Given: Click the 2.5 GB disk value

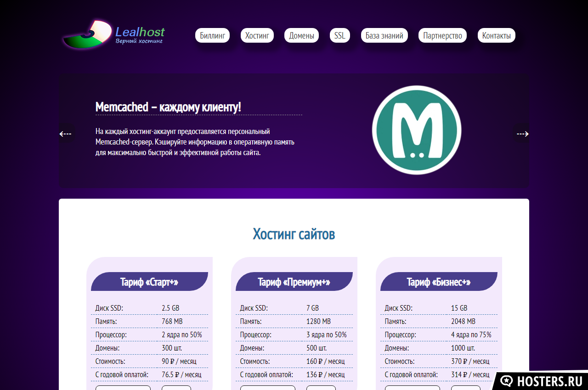Looking at the screenshot, I should point(170,308).
